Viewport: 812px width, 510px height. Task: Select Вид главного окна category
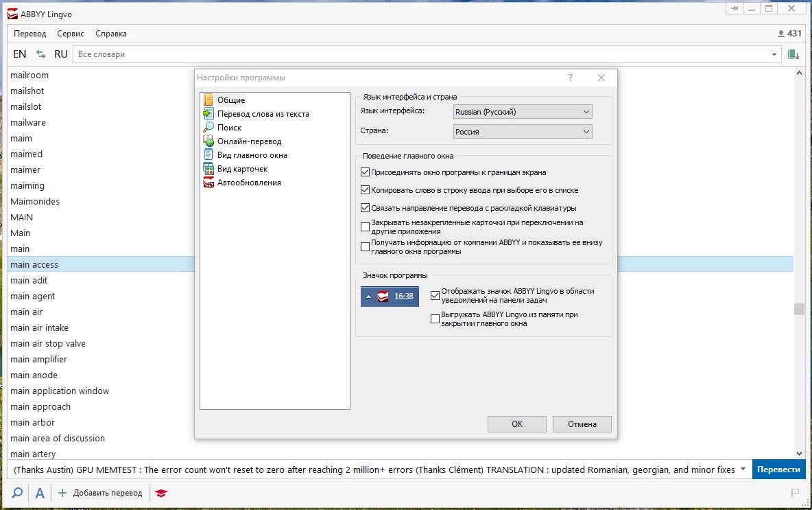pos(245,155)
